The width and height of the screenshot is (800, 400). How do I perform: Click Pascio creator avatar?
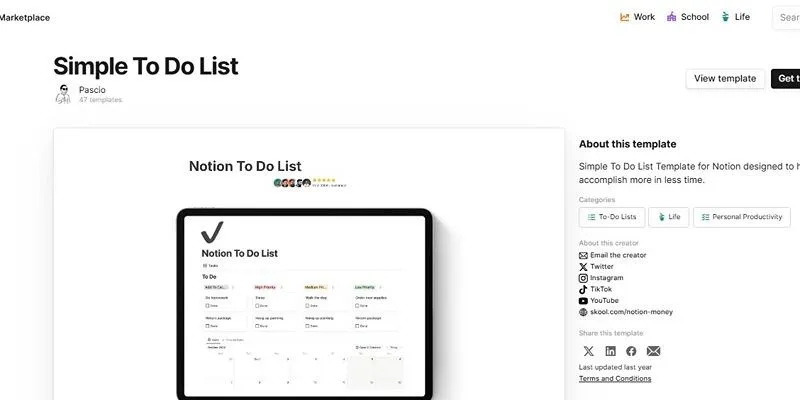tap(63, 94)
